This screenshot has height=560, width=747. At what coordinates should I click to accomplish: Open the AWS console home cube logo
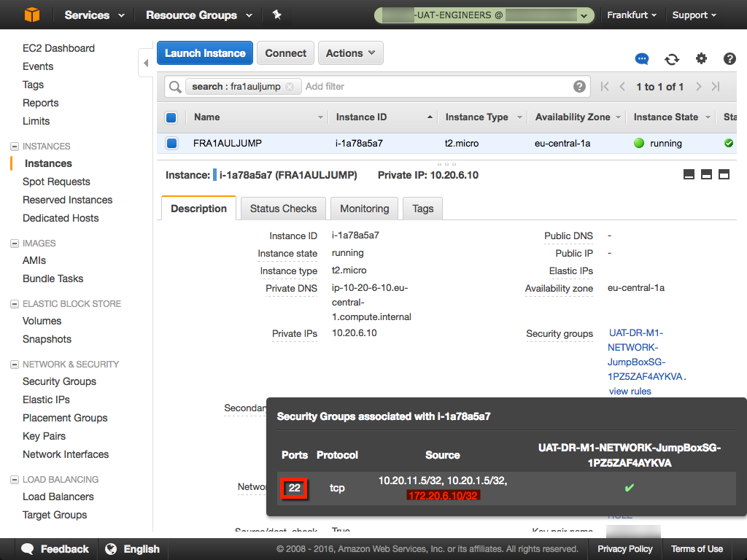click(32, 15)
